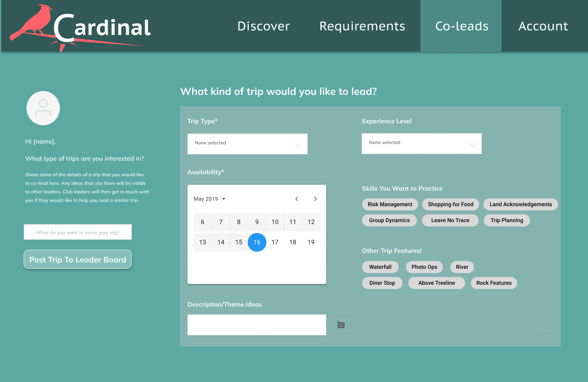Image resolution: width=588 pixels, height=382 pixels.
Task: Open the Discover tab
Action: (264, 26)
